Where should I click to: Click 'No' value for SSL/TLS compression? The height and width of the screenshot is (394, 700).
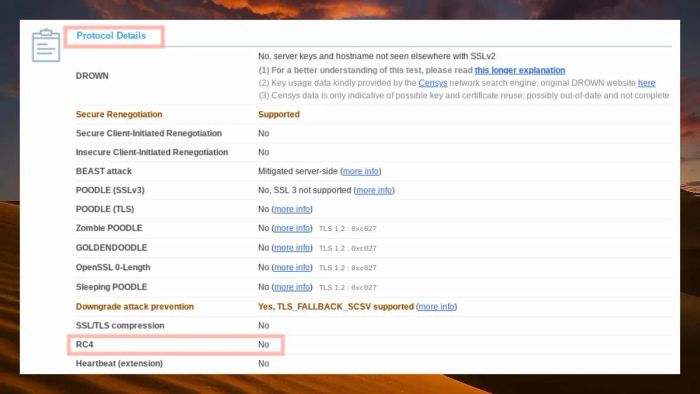coord(263,326)
